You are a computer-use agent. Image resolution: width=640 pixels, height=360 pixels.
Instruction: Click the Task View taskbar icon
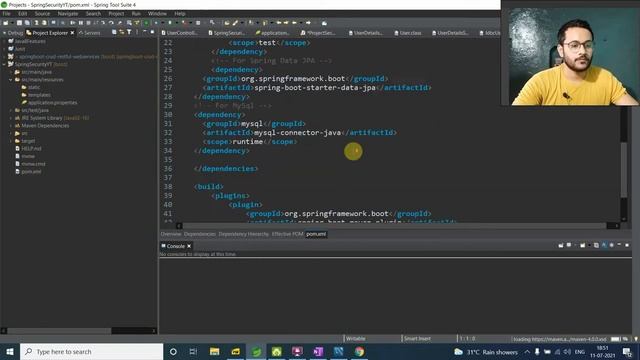point(193,351)
